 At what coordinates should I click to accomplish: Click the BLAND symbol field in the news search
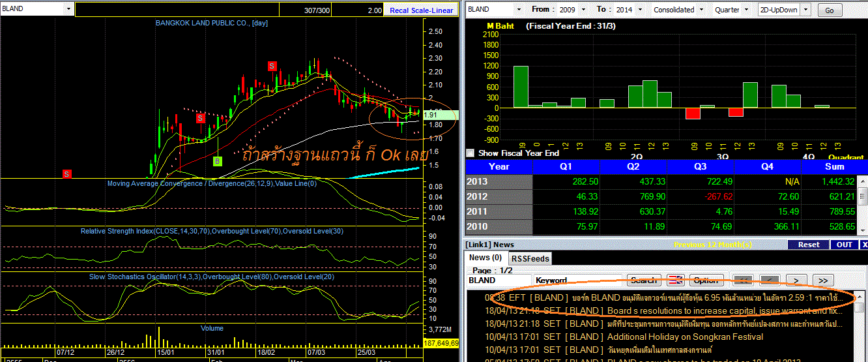tap(499, 280)
